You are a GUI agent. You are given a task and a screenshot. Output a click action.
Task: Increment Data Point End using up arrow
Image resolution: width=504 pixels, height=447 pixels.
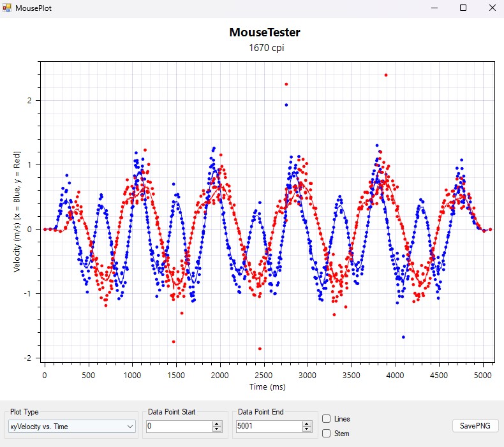tap(306, 423)
